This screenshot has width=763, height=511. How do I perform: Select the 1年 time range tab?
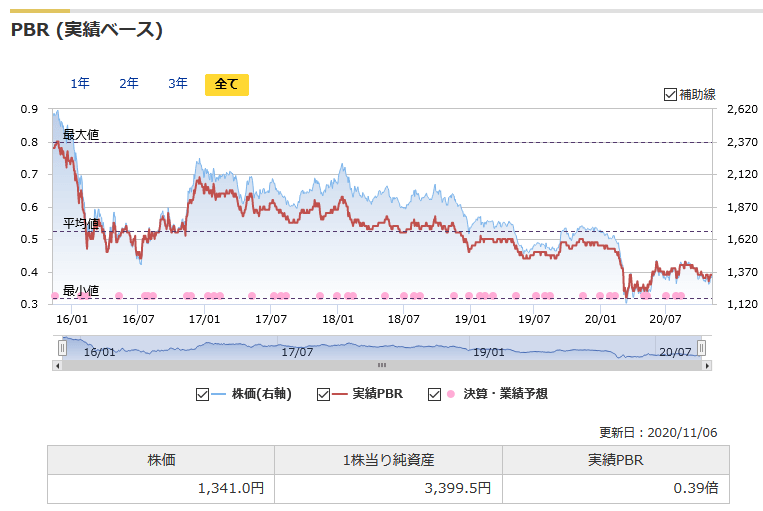80,84
